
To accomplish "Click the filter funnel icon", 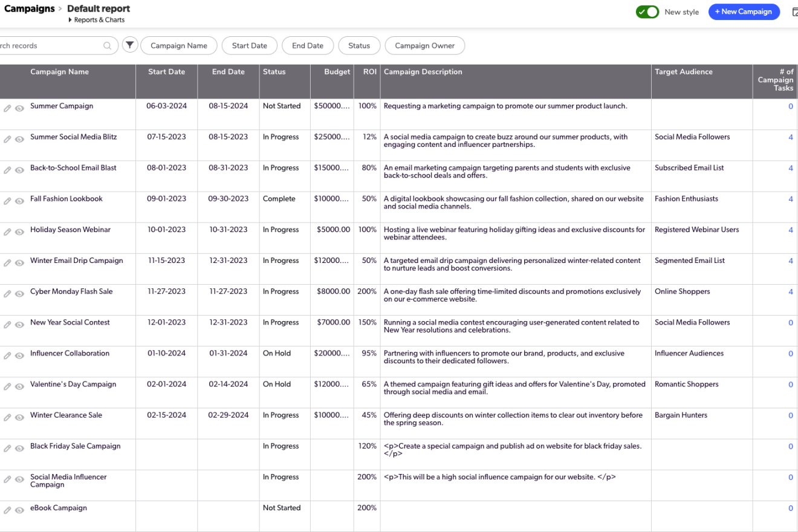I will click(x=130, y=45).
